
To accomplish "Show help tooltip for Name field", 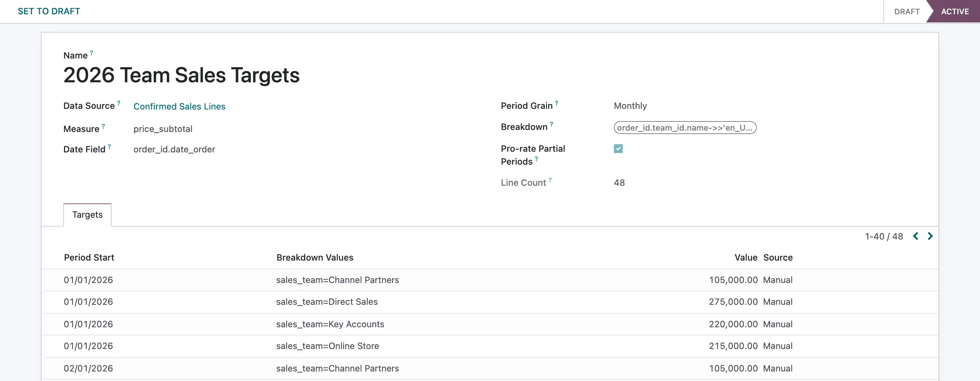I will click(x=91, y=53).
